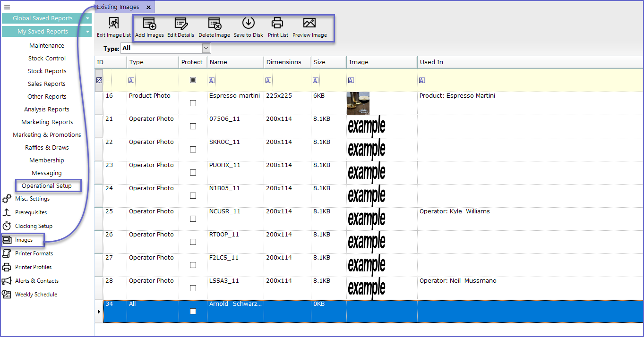Expand the My Saved Reports dropdown
The width and height of the screenshot is (644, 337).
(x=88, y=32)
